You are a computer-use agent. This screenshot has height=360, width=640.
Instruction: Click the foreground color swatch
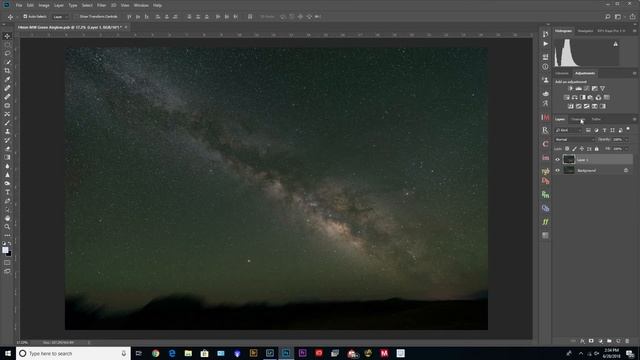tap(5, 250)
